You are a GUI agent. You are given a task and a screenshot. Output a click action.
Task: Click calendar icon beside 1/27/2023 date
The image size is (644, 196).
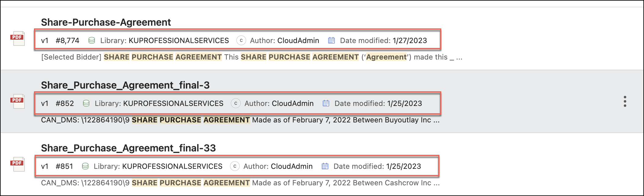point(331,41)
